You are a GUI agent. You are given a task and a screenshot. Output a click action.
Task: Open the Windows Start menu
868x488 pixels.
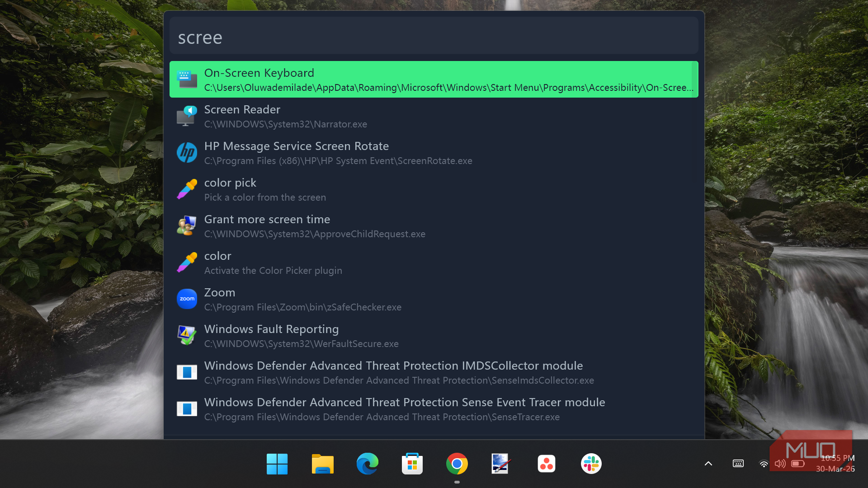pyautogui.click(x=277, y=464)
